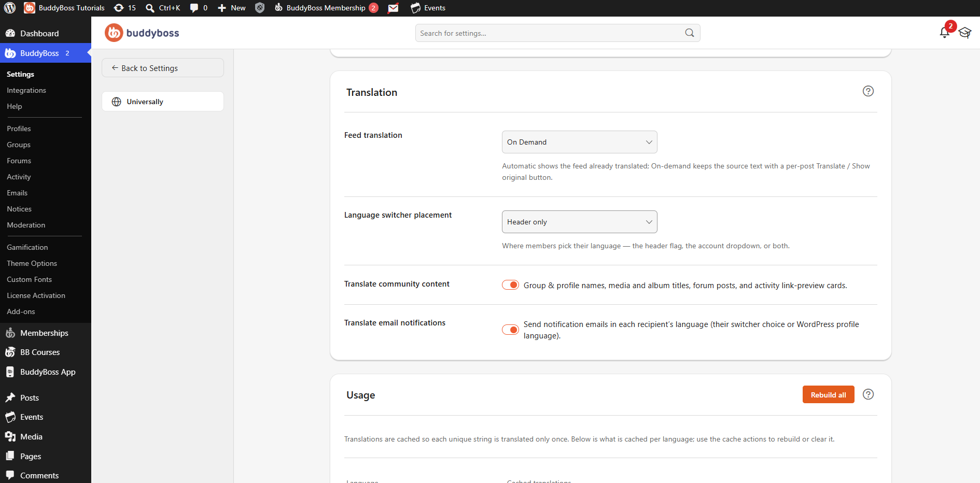980x483 pixels.
Task: Toggle Translate email notifications switch
Action: click(510, 330)
